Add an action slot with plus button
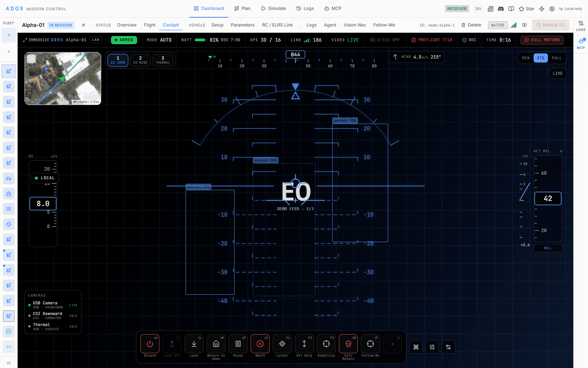This screenshot has width=588, height=368. (392, 344)
